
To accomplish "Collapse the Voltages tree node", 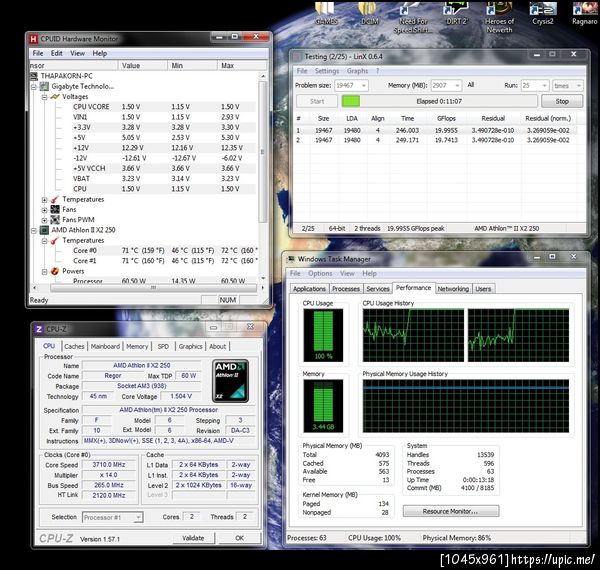I will click(44, 97).
